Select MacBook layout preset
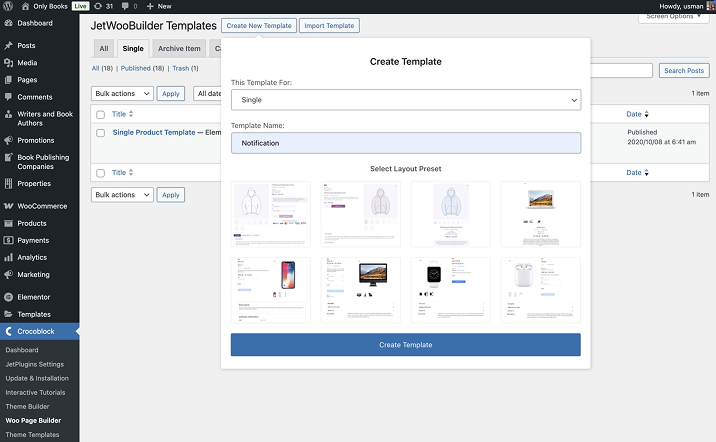The height and width of the screenshot is (442, 716). 541,214
